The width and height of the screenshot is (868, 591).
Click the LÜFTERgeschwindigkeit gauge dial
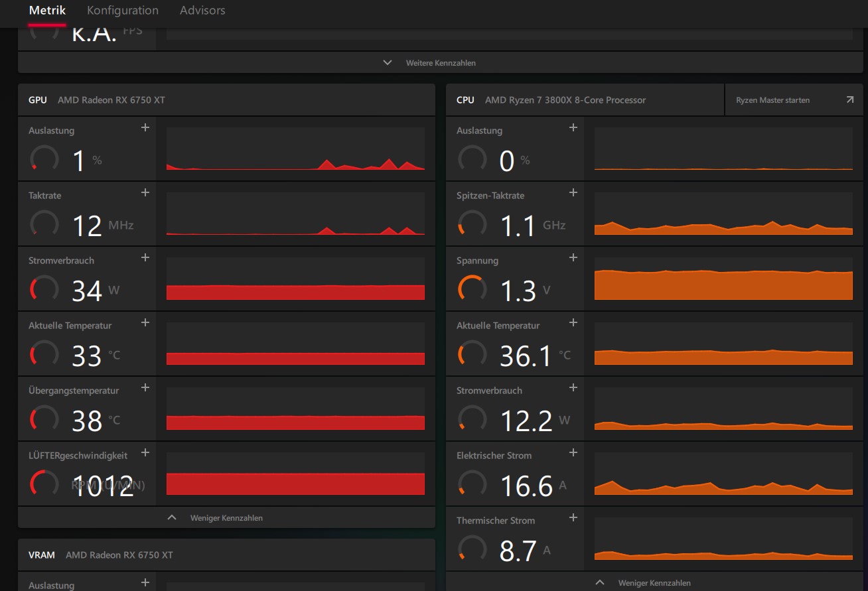(x=44, y=484)
